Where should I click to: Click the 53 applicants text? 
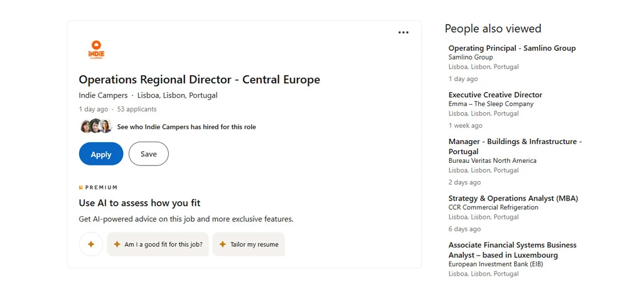point(137,110)
